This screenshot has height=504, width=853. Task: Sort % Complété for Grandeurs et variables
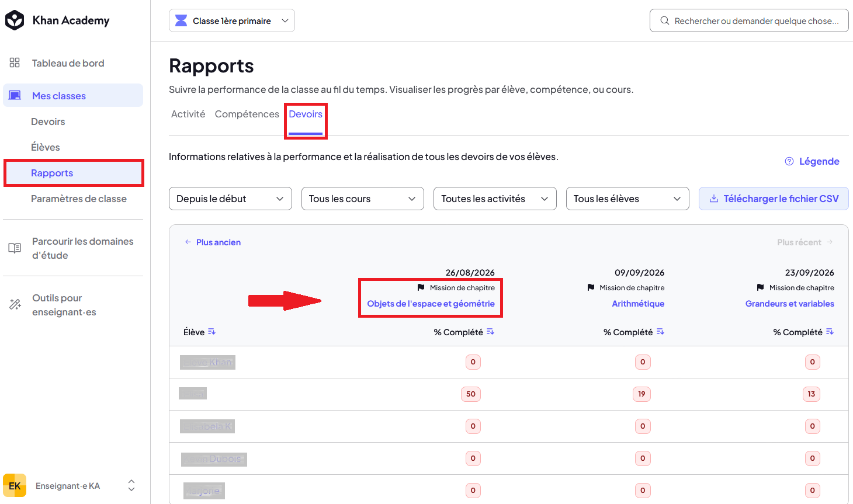click(830, 332)
